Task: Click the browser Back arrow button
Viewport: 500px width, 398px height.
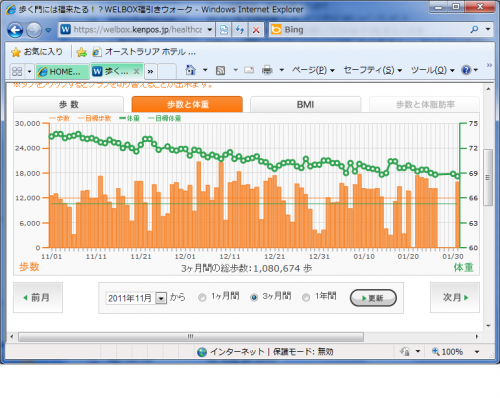Action: (15, 30)
